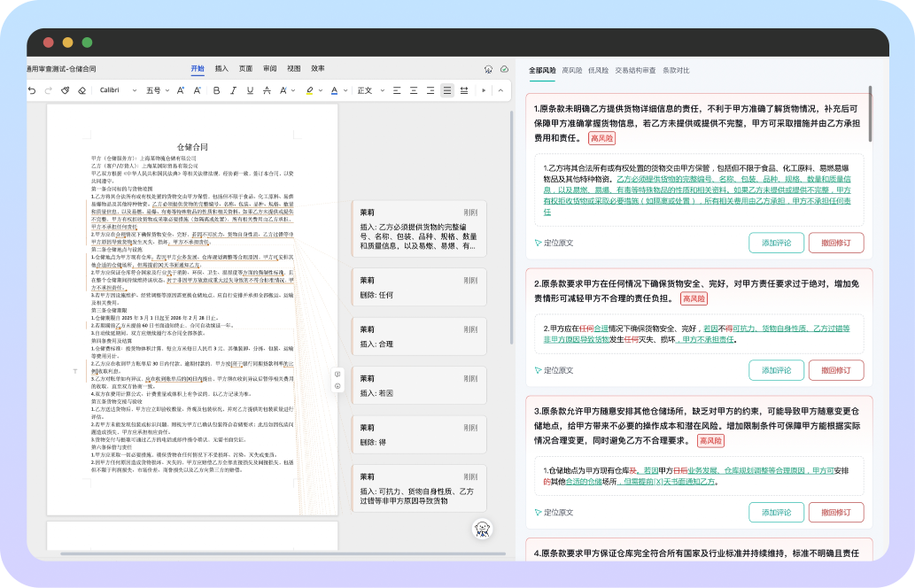Click the increase font size icon
The width and height of the screenshot is (915, 588).
click(181, 90)
